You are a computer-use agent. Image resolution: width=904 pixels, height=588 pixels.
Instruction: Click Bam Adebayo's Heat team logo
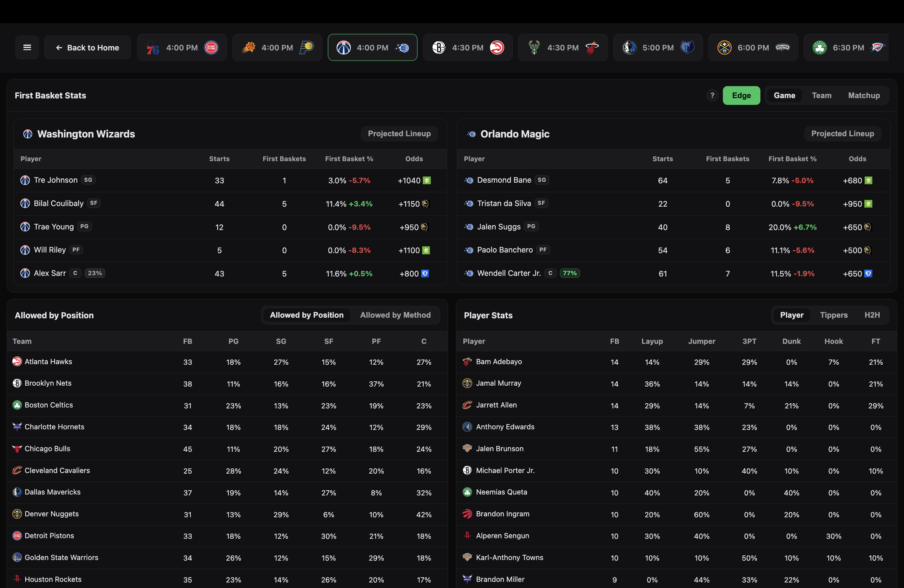tap(467, 362)
